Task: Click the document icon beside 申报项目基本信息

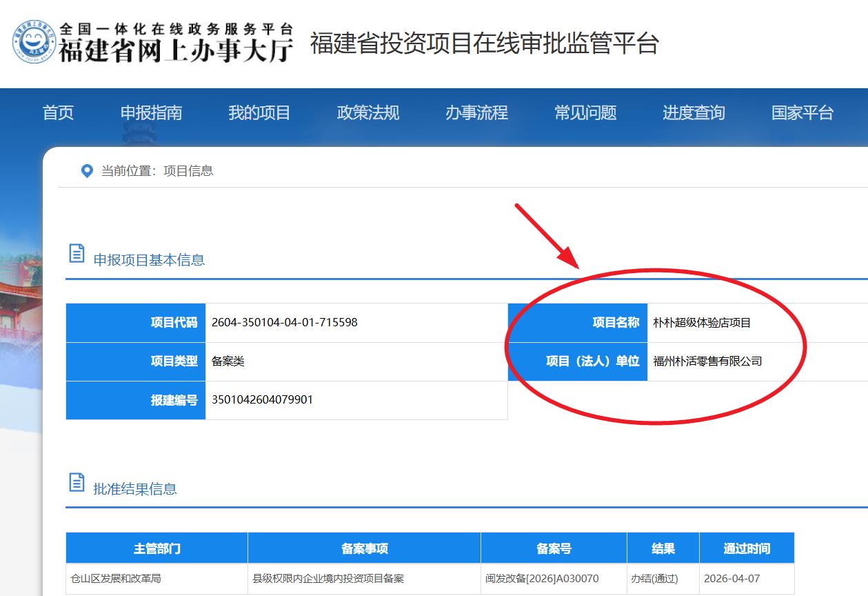Action: point(77,253)
